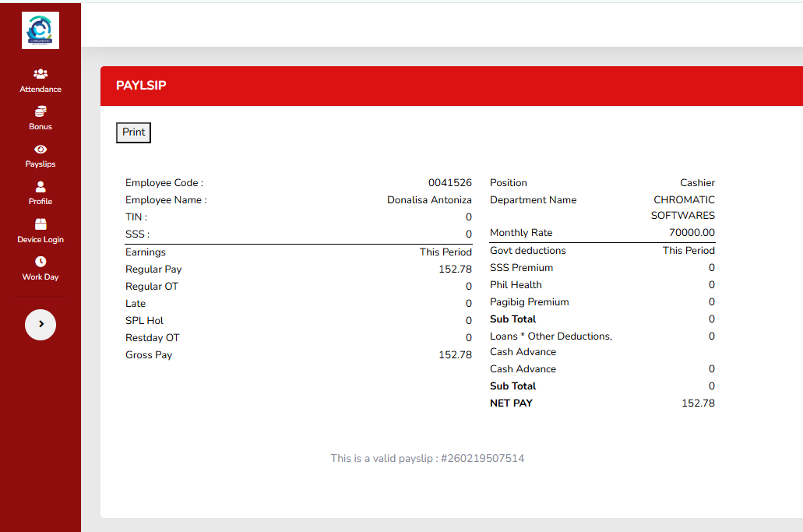803x532 pixels.
Task: Click the Monthly Rate label
Action: (x=521, y=232)
